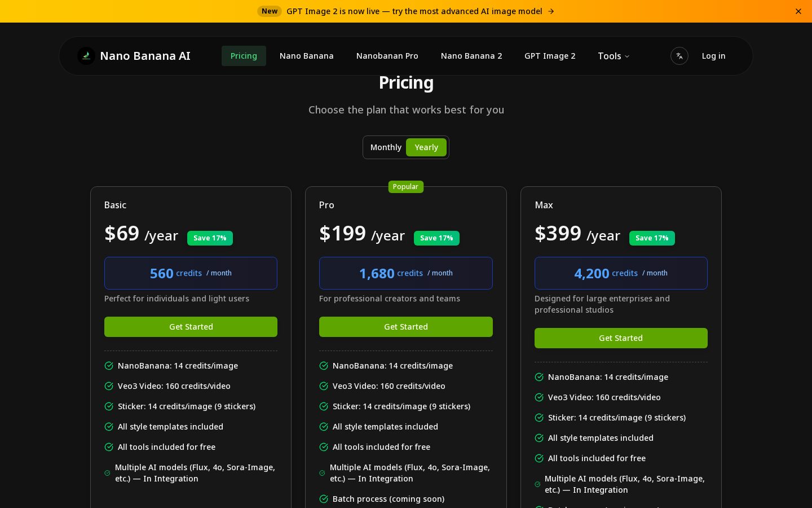Click the $199 /year price
Viewport: 812px width, 508px height.
[362, 234]
